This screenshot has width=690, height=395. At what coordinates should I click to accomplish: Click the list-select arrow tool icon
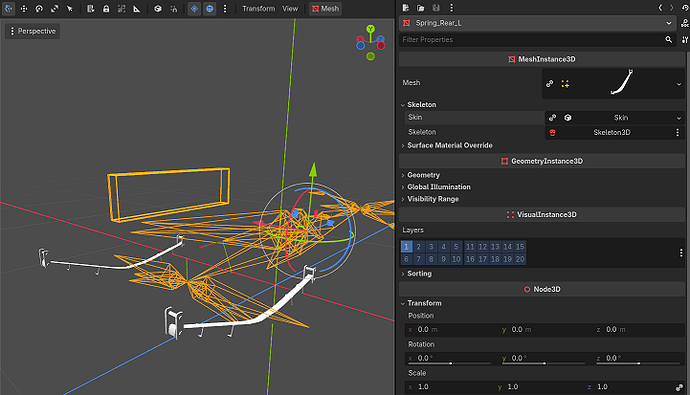(x=70, y=8)
